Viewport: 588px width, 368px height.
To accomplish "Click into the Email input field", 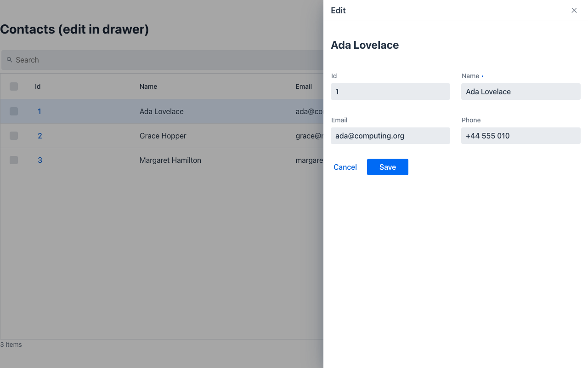I will pos(390,136).
